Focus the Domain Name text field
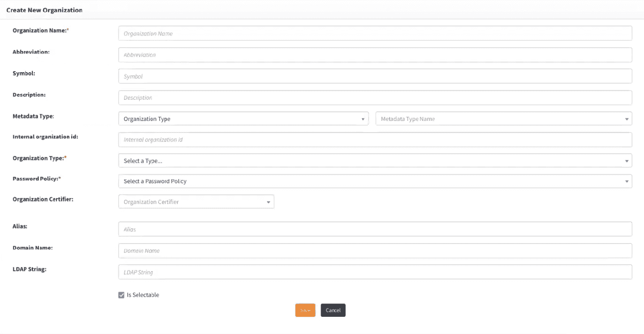This screenshot has height=334, width=644. click(375, 250)
